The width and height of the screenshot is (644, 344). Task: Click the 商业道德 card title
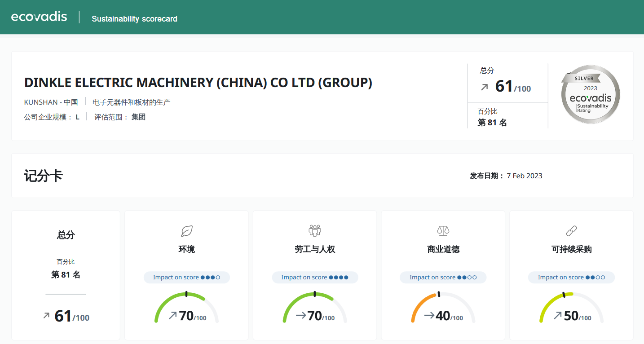coord(443,249)
